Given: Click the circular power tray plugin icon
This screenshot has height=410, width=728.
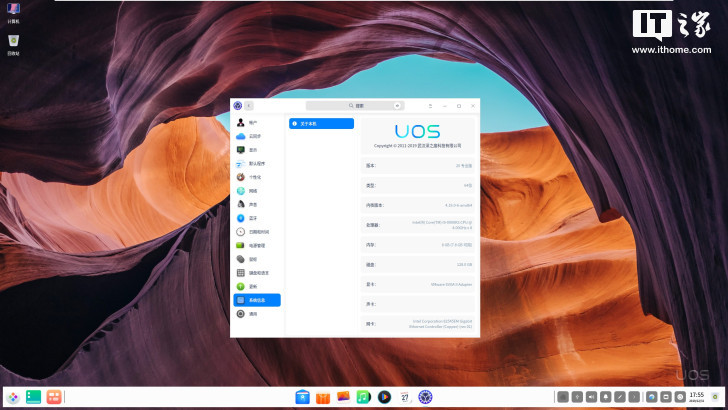Looking at the screenshot, I should (680, 397).
